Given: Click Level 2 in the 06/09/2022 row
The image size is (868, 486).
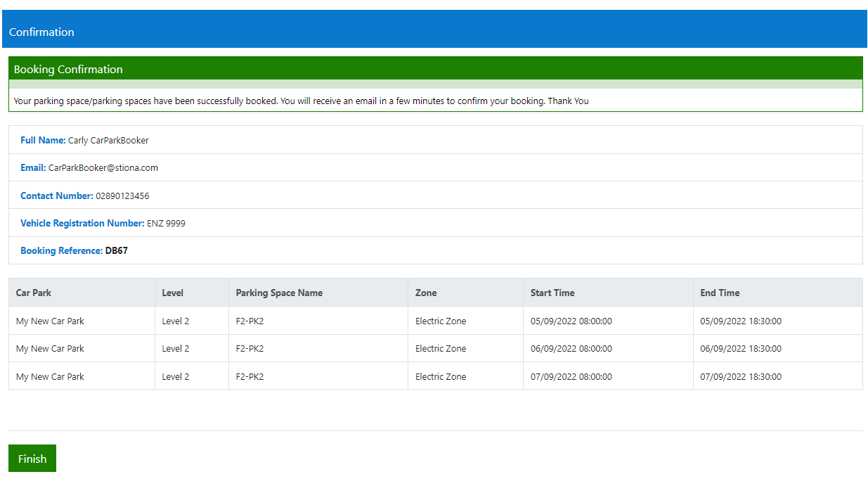Looking at the screenshot, I should (176, 348).
